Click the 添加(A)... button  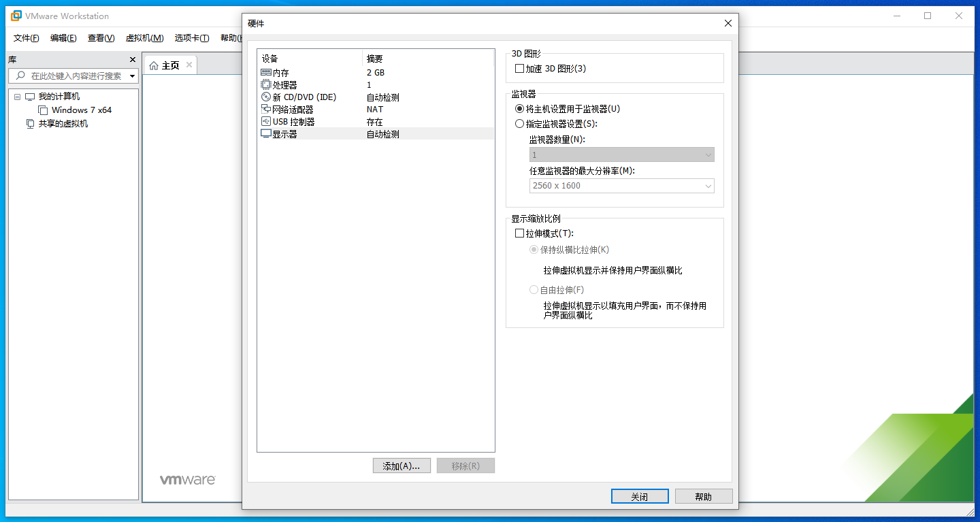(x=402, y=466)
